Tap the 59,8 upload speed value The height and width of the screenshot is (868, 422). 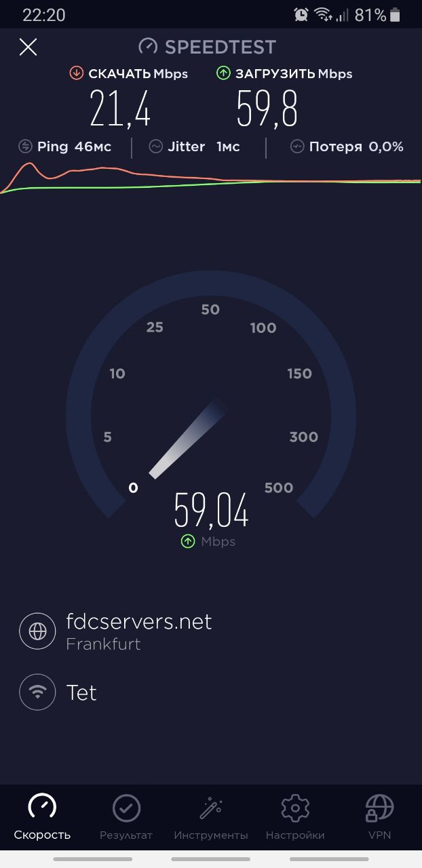pyautogui.click(x=267, y=109)
